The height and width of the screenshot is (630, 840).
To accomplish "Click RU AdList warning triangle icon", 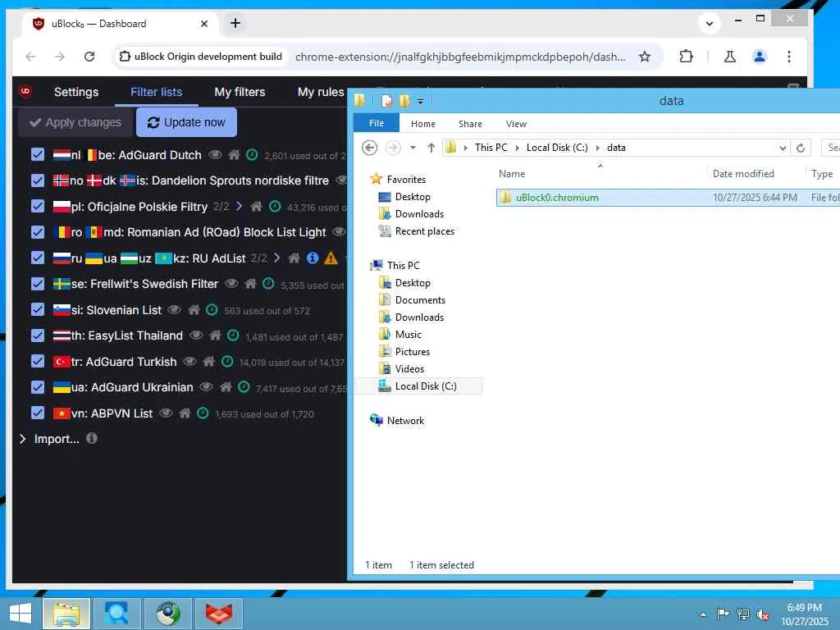I will (x=331, y=258).
